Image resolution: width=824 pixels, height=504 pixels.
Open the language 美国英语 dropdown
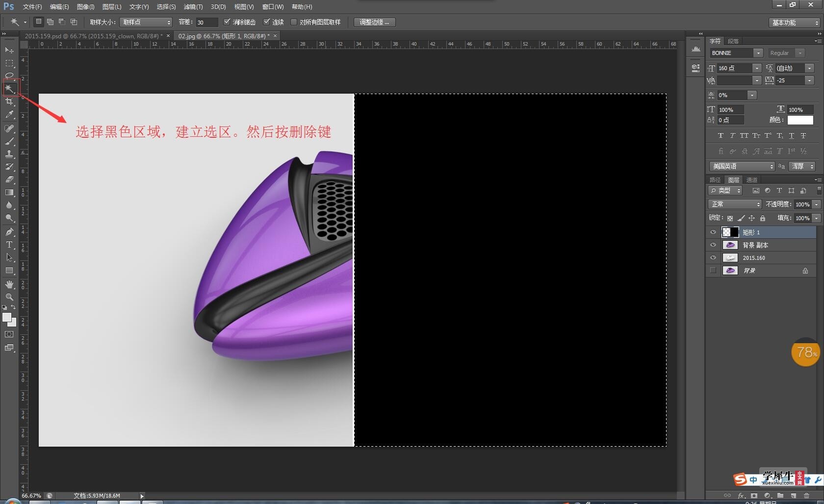(x=742, y=167)
